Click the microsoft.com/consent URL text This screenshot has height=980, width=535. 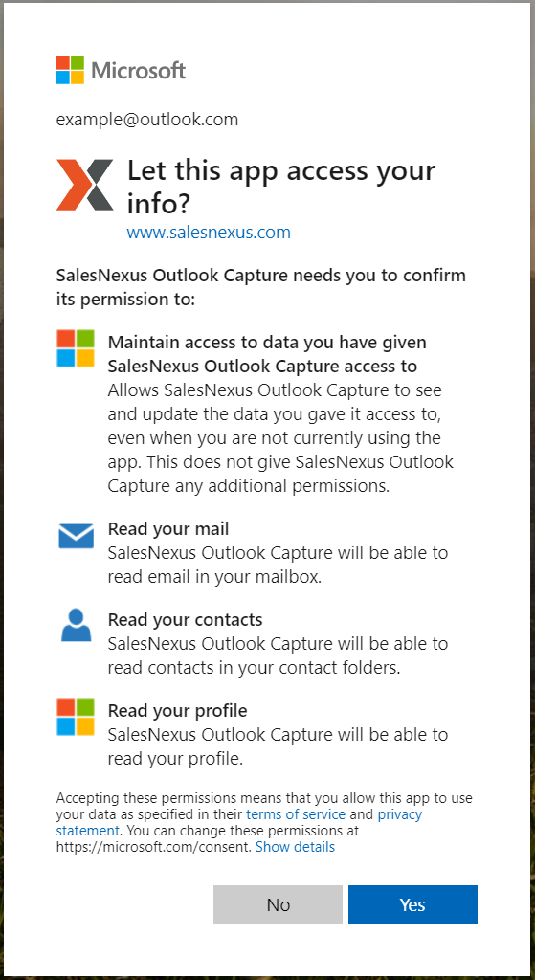click(x=154, y=847)
